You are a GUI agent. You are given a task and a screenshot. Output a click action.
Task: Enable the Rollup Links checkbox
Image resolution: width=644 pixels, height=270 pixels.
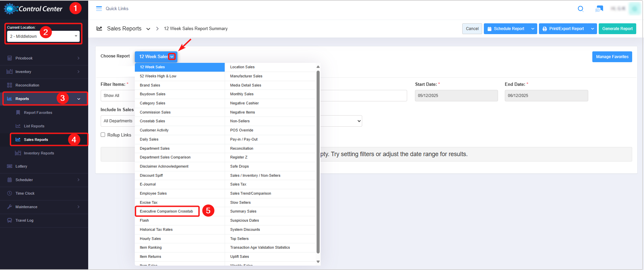103,135
